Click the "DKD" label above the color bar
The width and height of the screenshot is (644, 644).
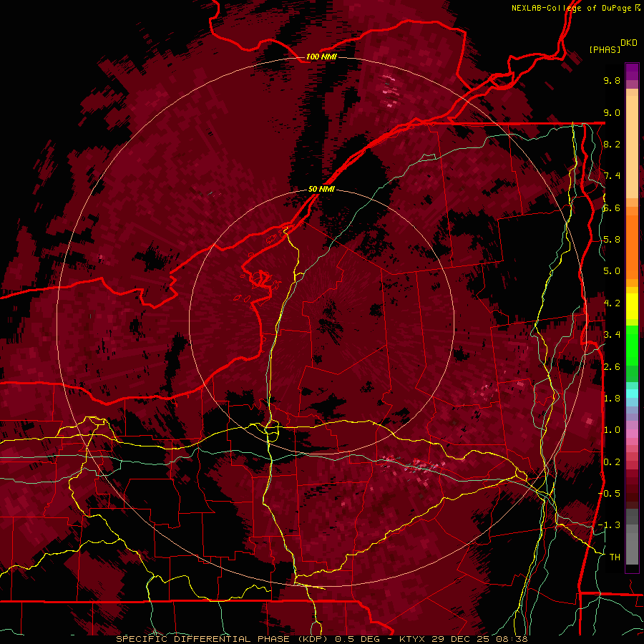(x=629, y=42)
